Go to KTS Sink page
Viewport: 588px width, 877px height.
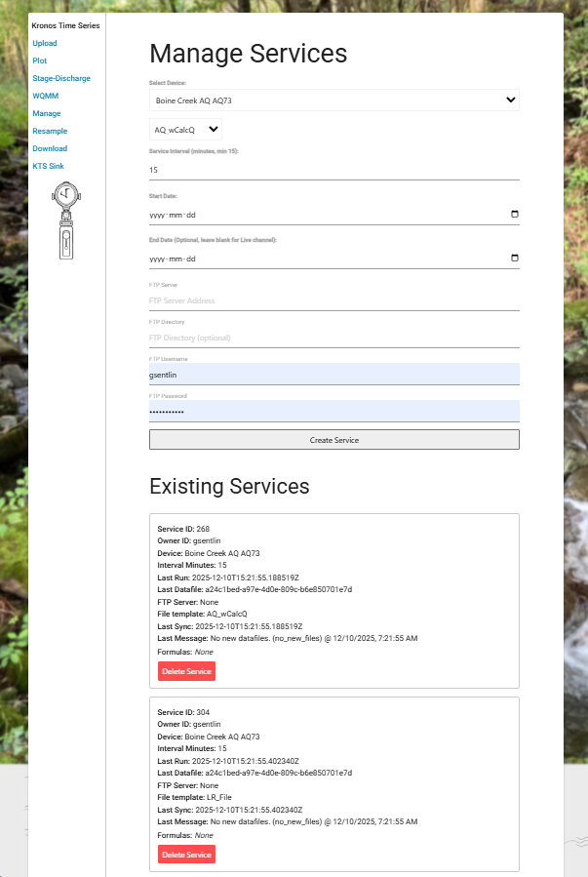pyautogui.click(x=48, y=166)
